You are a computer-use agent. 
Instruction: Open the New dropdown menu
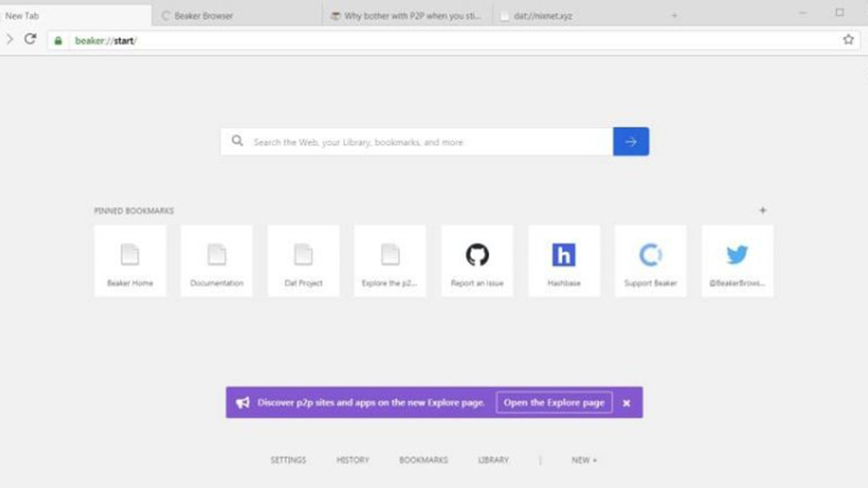(584, 460)
